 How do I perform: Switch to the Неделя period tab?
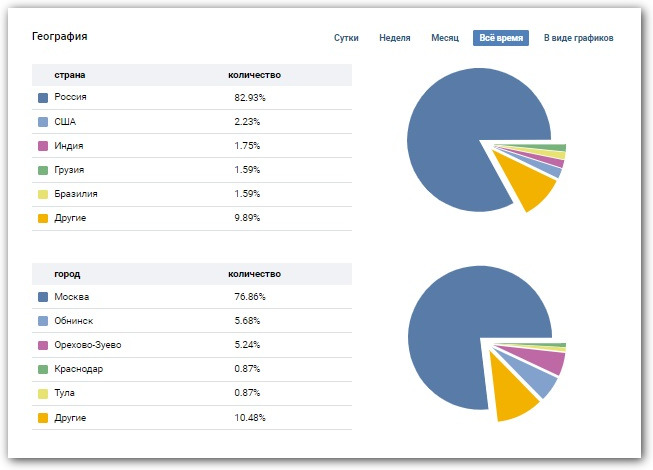pos(394,38)
